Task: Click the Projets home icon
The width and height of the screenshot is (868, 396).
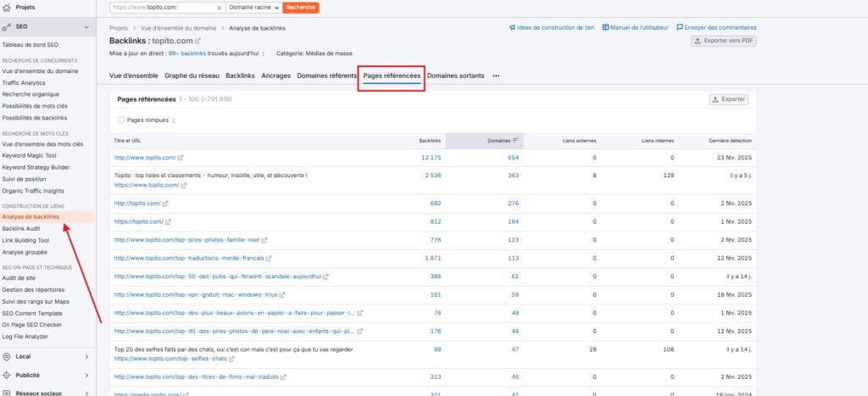Action: point(7,8)
